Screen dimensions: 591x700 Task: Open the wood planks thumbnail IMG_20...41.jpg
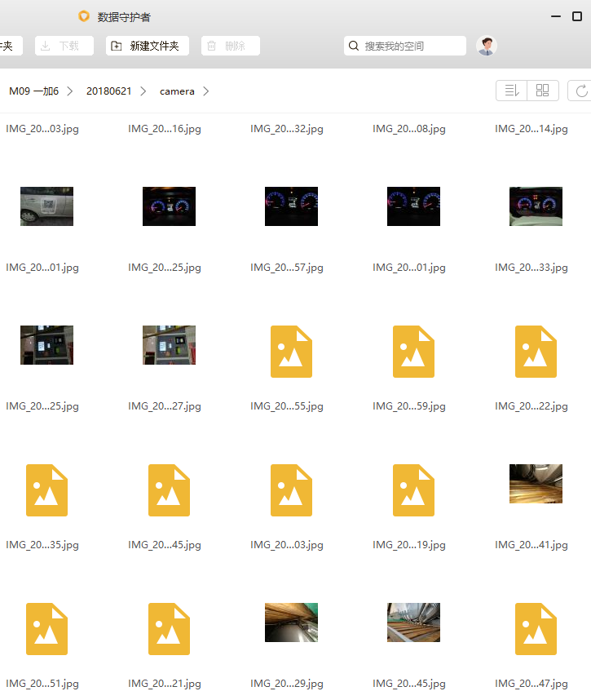point(536,484)
